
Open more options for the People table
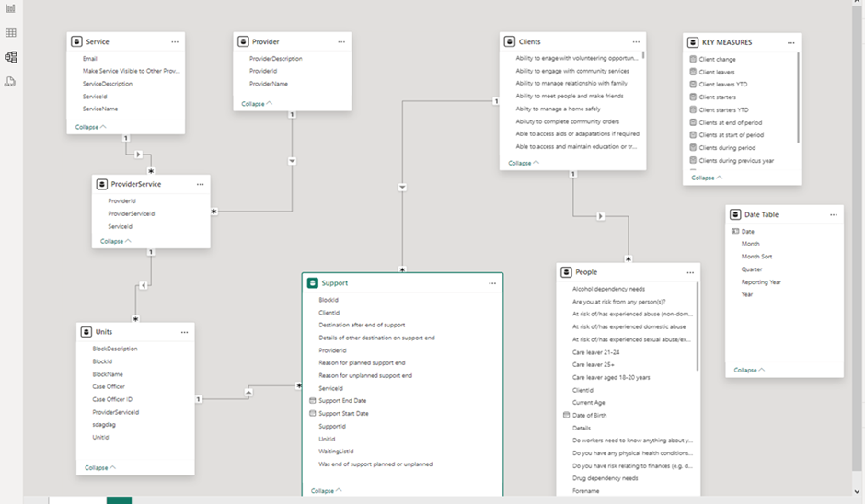point(690,272)
